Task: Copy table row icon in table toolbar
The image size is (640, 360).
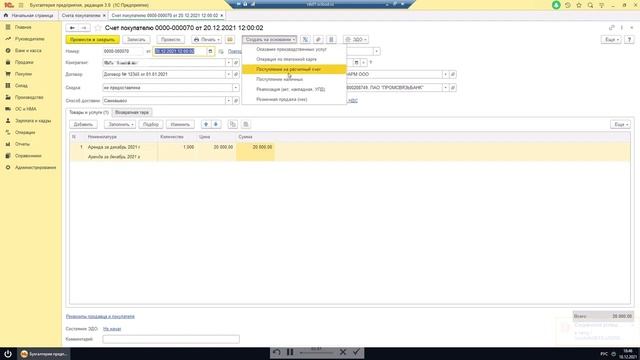Action: (233, 124)
